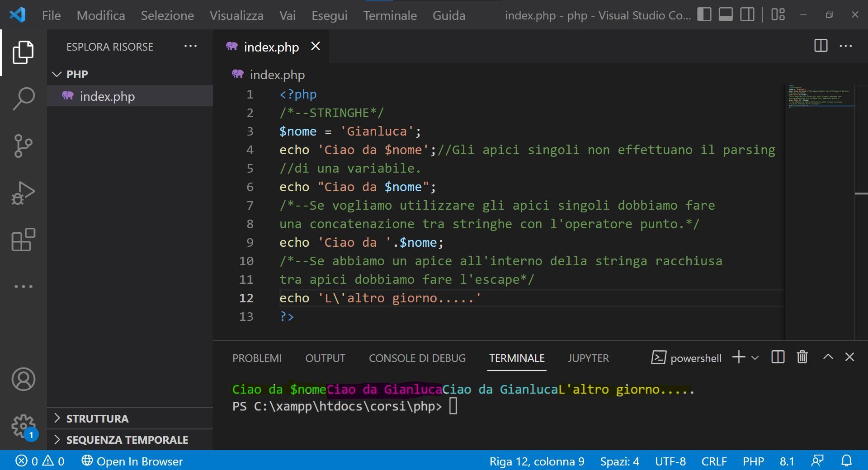
Task: Open editor more actions menu
Action: 846,46
